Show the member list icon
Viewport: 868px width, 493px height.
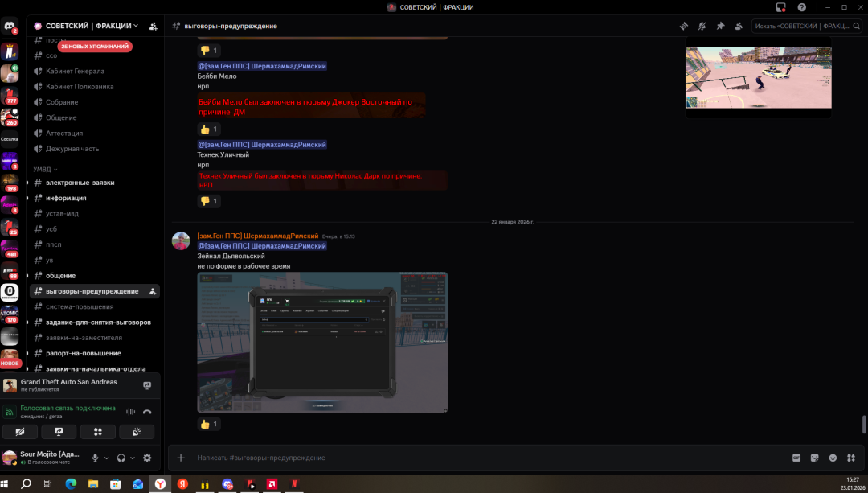pyautogui.click(x=738, y=26)
